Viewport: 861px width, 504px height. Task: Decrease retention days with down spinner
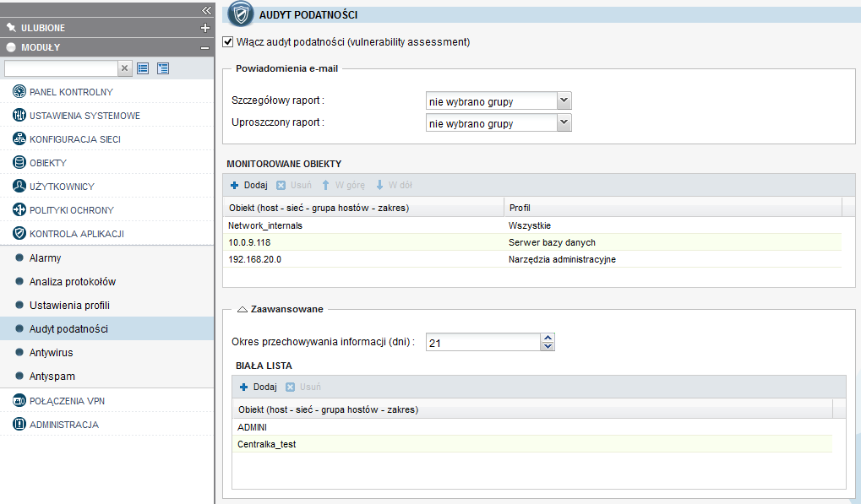click(x=548, y=347)
